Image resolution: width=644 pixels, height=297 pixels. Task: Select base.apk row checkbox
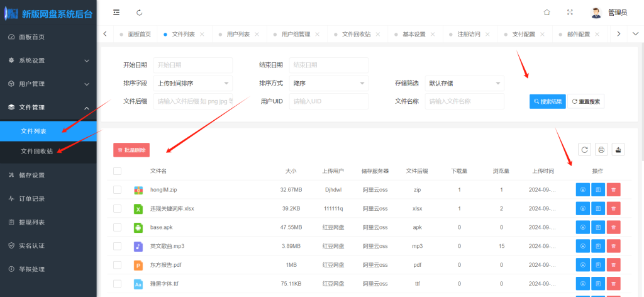point(118,227)
